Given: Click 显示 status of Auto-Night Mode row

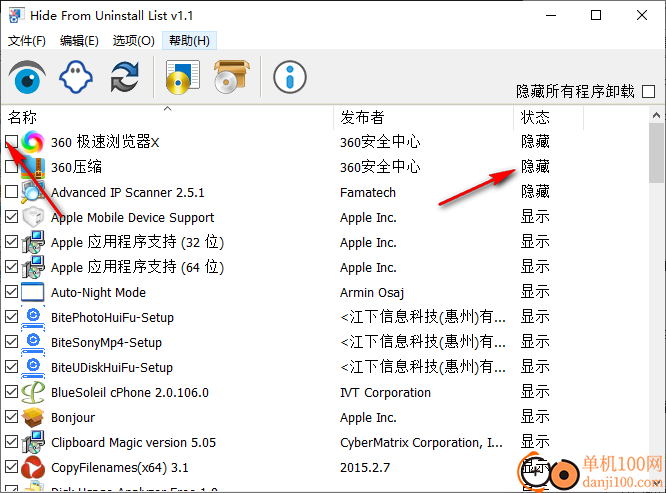Looking at the screenshot, I should pyautogui.click(x=535, y=292).
